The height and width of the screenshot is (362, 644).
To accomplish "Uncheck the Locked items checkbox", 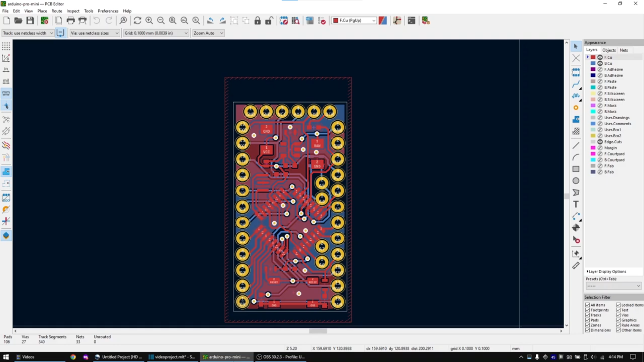I will click(x=618, y=305).
